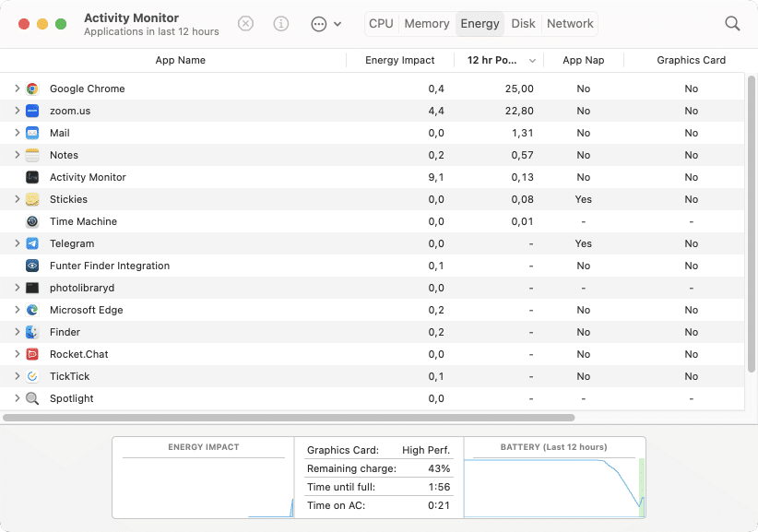Sort by 12 hr Power column header
Image resolution: width=758 pixels, height=532 pixels.
point(498,61)
